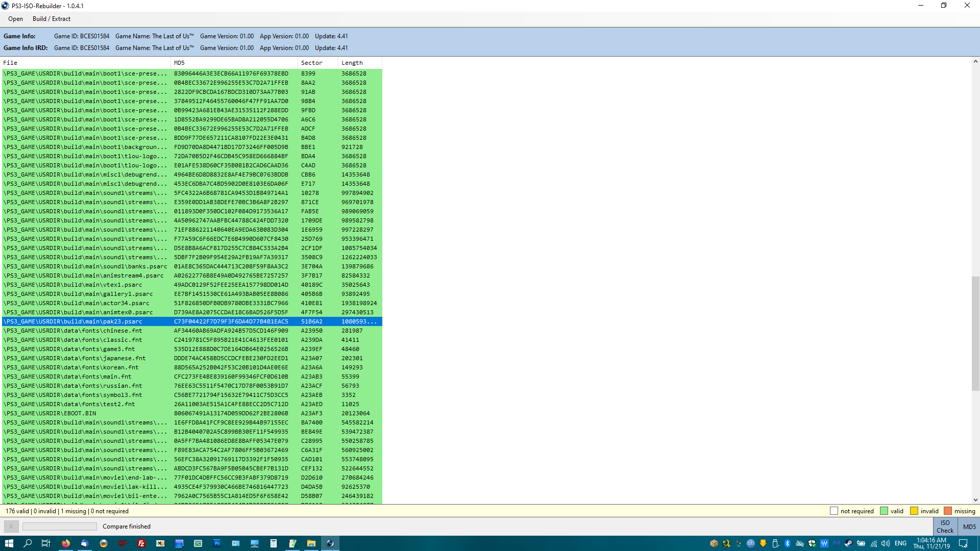Select the animtex0.psarc file row
Screen dimensions: 980x551
tap(192, 312)
